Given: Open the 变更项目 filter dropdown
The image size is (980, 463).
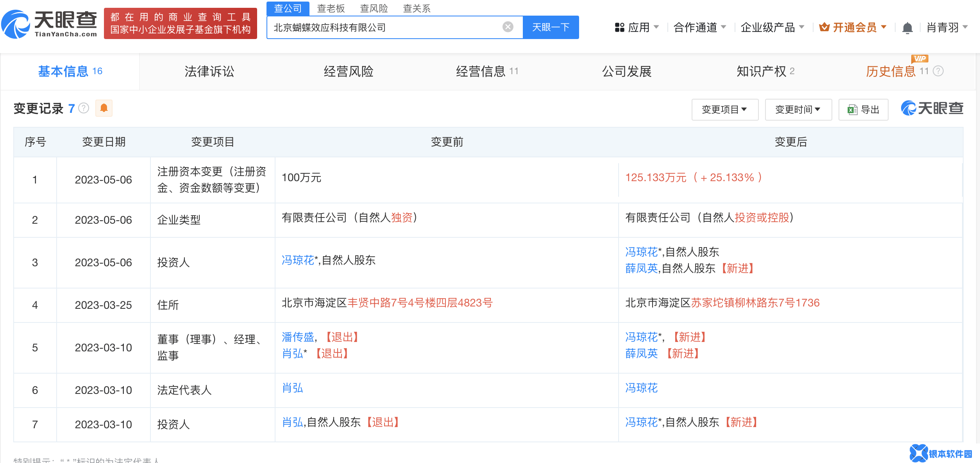Looking at the screenshot, I should 724,110.
